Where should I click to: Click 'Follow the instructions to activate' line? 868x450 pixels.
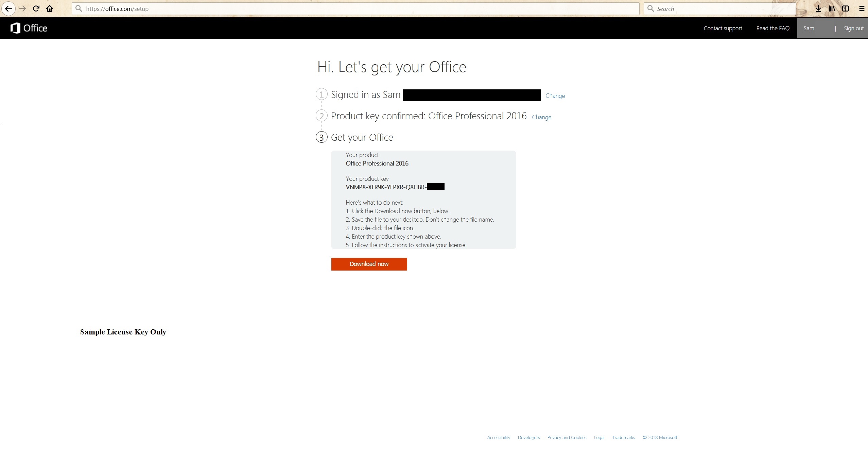[x=406, y=245]
